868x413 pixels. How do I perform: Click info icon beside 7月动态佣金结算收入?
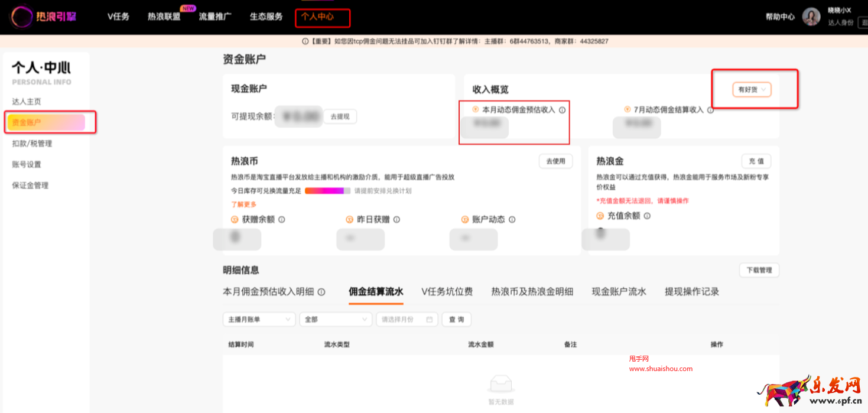click(x=710, y=109)
